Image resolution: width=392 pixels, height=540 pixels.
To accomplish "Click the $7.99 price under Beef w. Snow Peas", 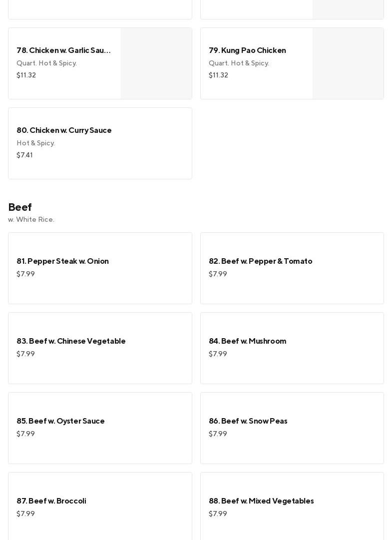I will [x=218, y=434].
